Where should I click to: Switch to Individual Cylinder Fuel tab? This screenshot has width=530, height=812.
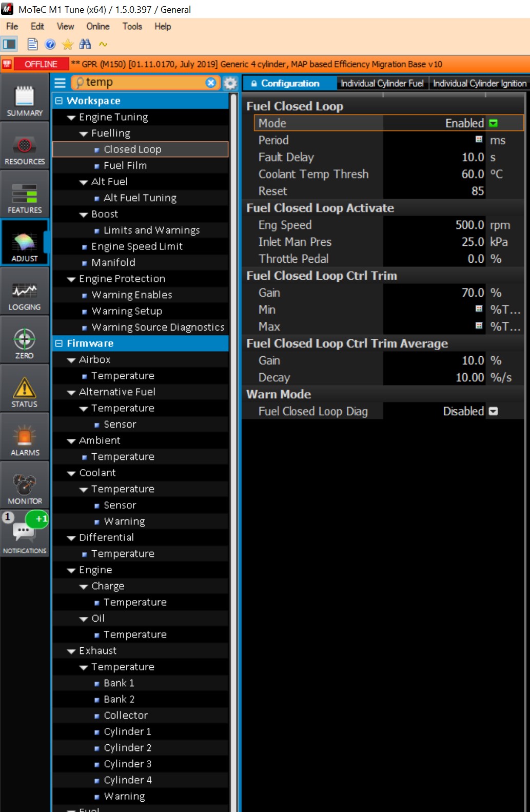tap(382, 83)
